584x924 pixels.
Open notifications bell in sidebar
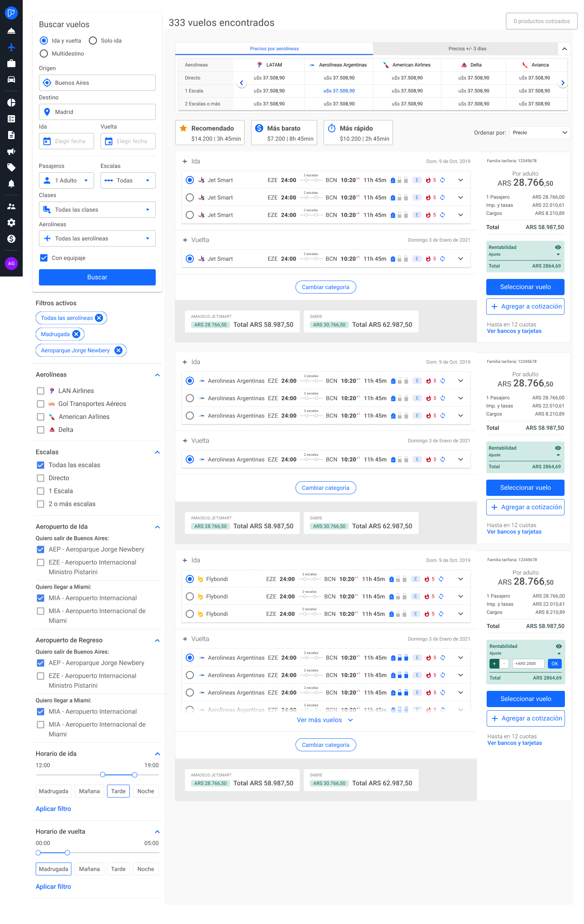pyautogui.click(x=11, y=184)
